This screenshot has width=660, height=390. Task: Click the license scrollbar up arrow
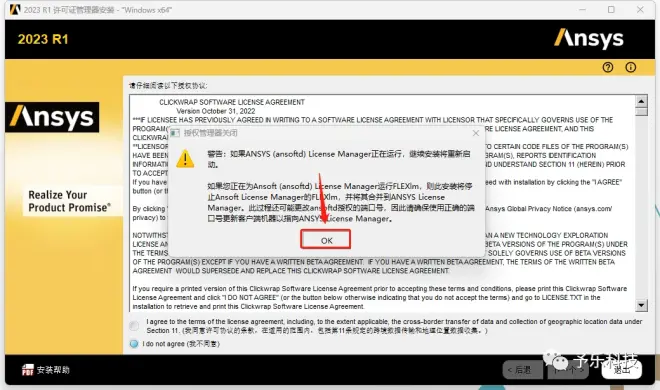[641, 101]
